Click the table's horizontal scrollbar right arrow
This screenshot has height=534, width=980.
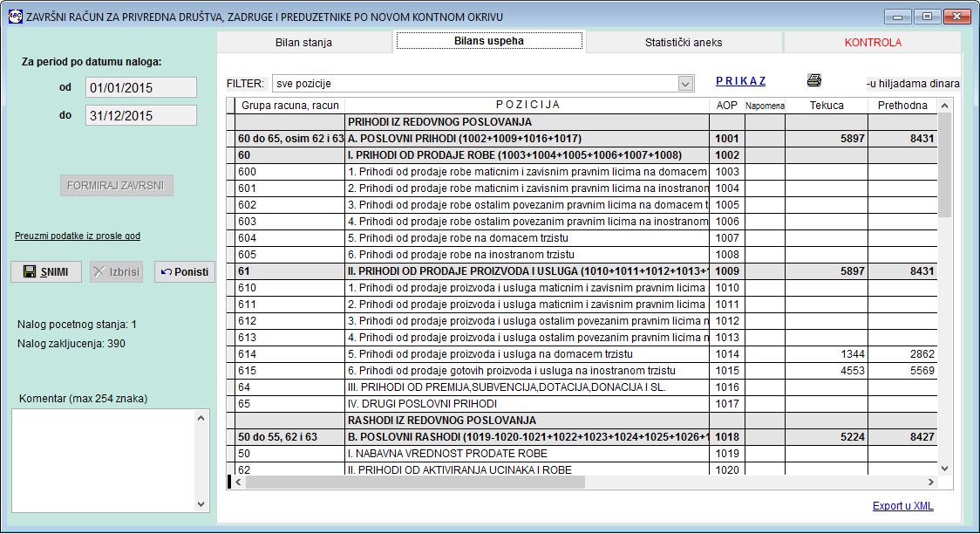pos(930,483)
